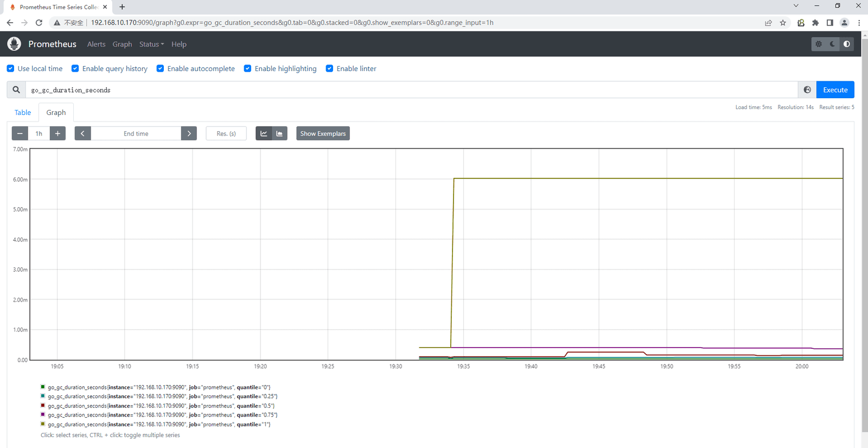The height and width of the screenshot is (448, 868).
Task: Click the "Load time: 5ms" stat
Action: (x=754, y=107)
